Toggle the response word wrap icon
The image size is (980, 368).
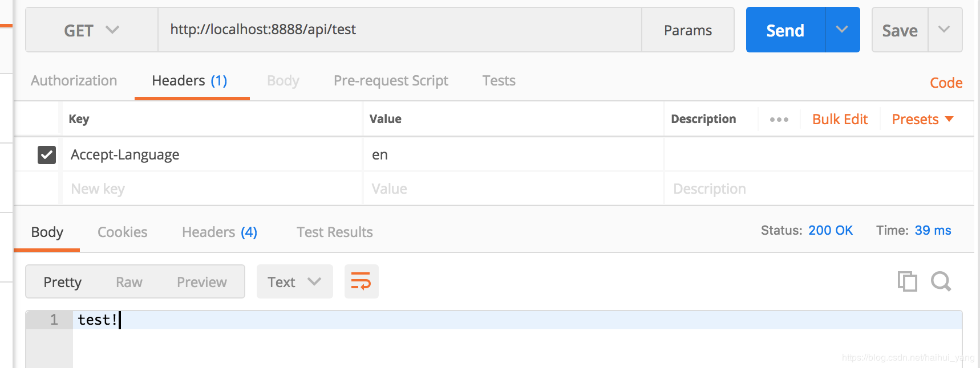(x=361, y=281)
